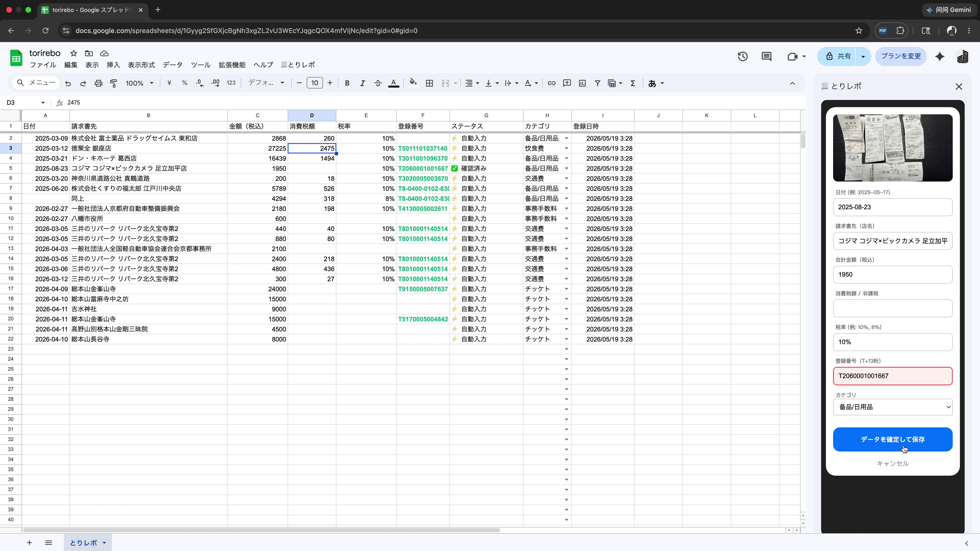
Task: Click the redo arrow icon
Action: (x=83, y=83)
